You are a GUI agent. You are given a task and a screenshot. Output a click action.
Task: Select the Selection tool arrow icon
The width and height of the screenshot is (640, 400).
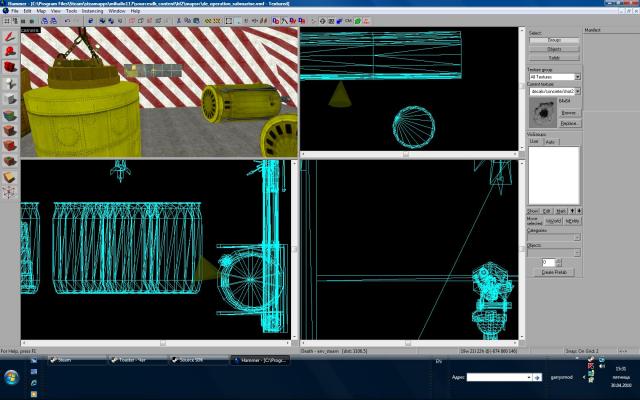[x=9, y=37]
